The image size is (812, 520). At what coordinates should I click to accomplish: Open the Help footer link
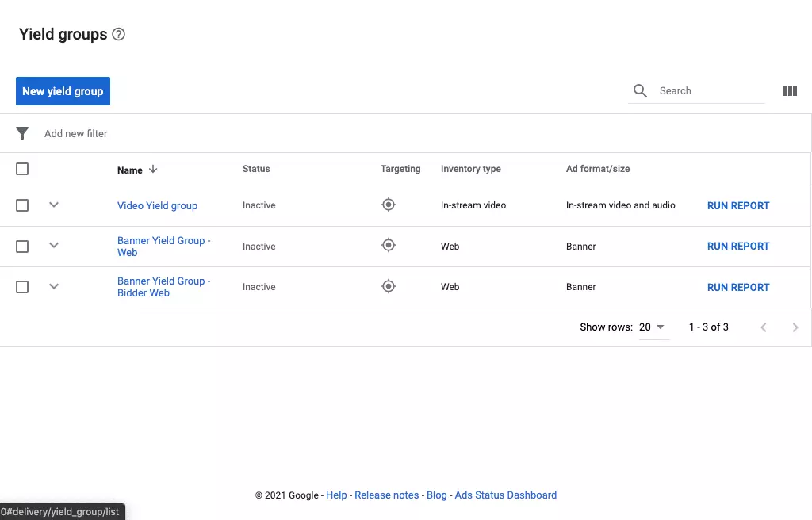tap(336, 495)
